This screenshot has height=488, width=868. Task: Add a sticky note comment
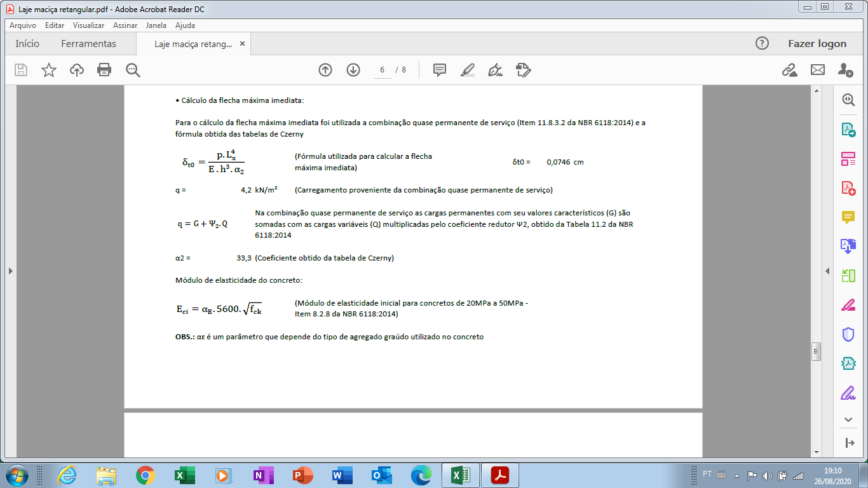pos(440,70)
